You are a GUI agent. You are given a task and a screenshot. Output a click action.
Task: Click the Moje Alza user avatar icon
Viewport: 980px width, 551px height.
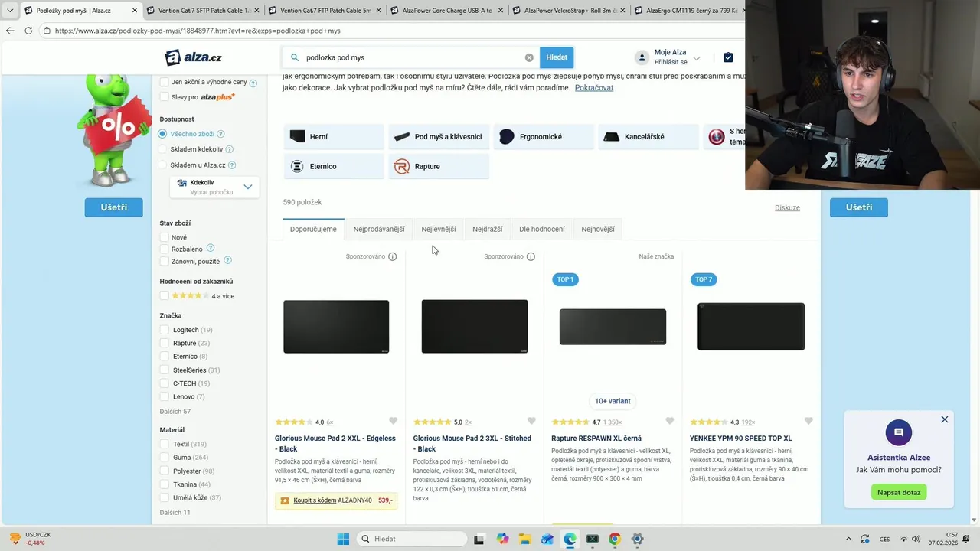[642, 57]
